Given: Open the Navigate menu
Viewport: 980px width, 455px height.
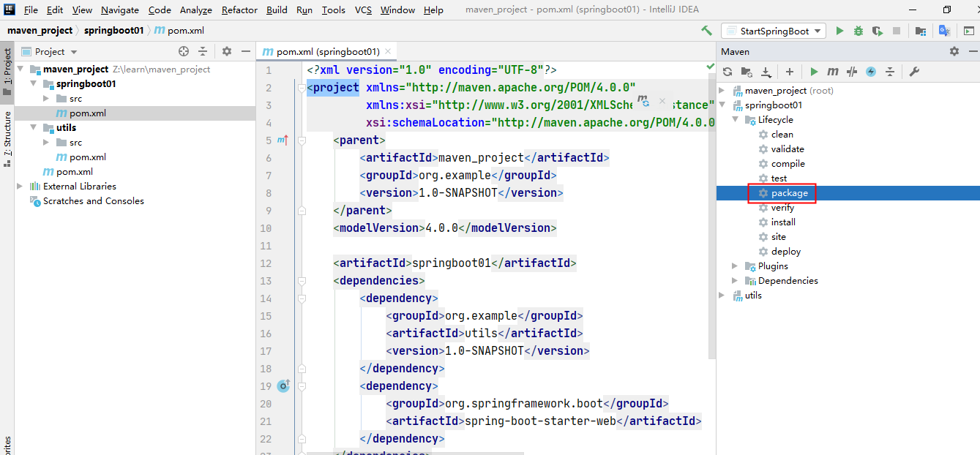Looking at the screenshot, I should coord(120,10).
